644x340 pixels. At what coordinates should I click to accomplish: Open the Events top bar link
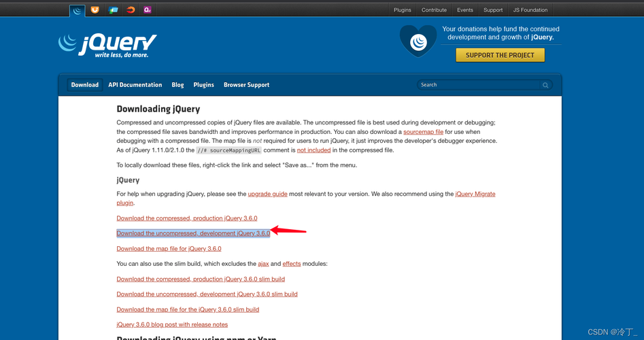click(x=465, y=10)
